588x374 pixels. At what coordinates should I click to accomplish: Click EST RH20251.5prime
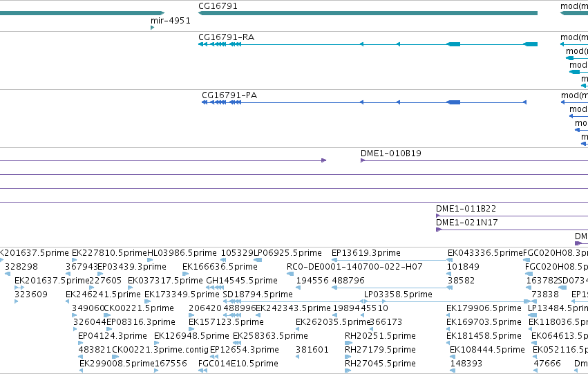[380, 336]
